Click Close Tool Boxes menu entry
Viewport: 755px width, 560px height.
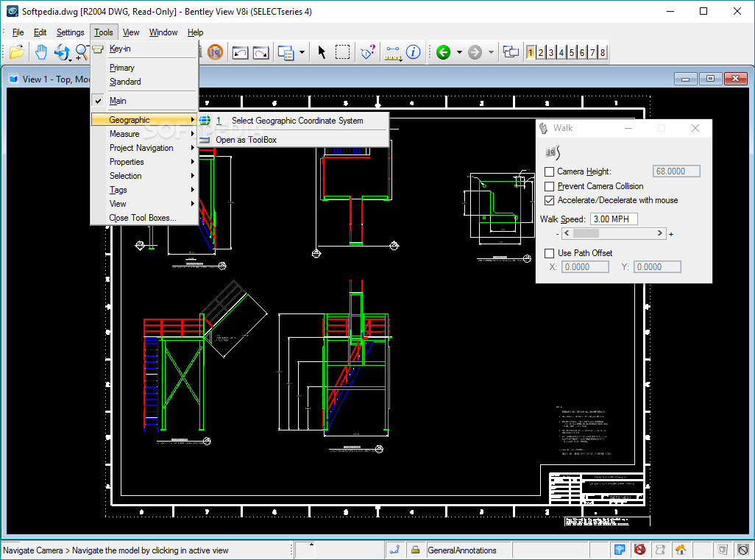point(142,218)
